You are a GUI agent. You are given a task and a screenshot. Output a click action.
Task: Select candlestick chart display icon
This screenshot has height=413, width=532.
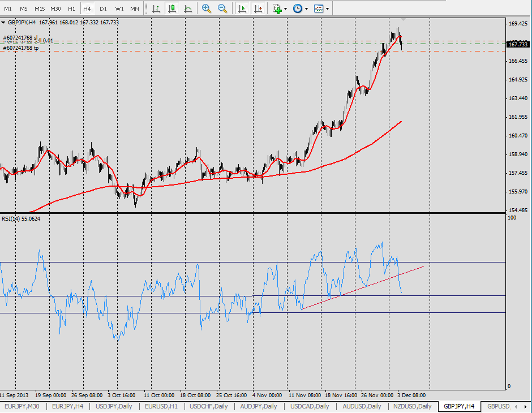[172, 8]
